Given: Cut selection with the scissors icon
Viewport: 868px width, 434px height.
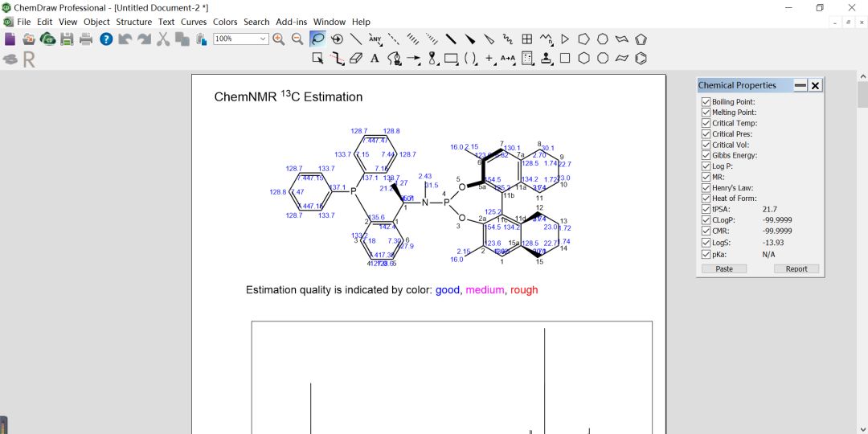Looking at the screenshot, I should pos(162,39).
